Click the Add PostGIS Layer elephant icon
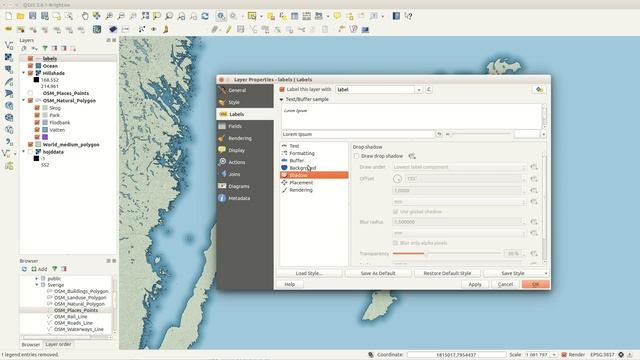The image size is (640, 360). tap(9, 70)
